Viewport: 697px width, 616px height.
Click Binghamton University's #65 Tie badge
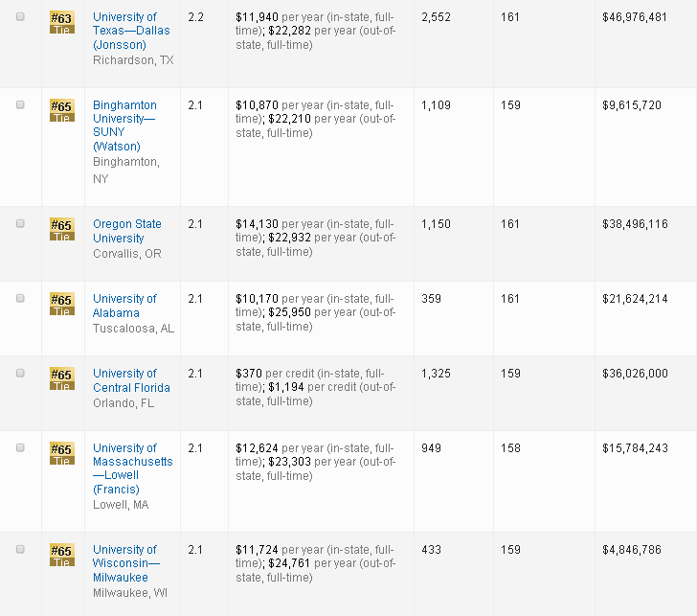click(61, 111)
